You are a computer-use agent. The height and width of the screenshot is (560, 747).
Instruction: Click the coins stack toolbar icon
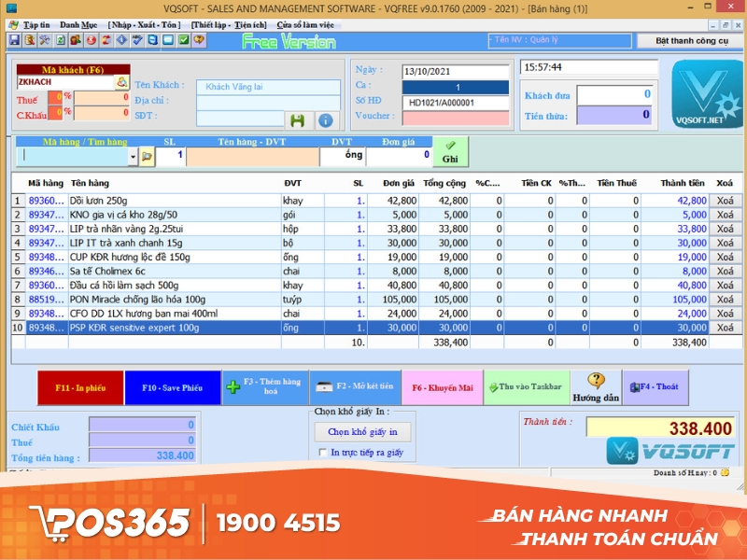30,40
